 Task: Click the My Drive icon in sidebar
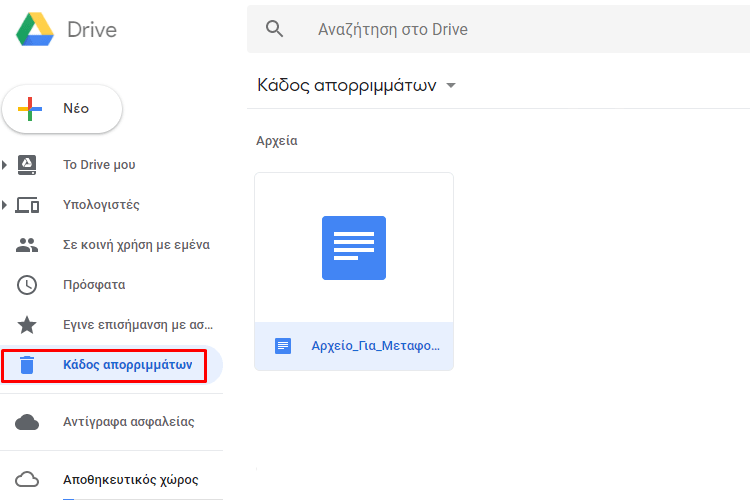pyautogui.click(x=27, y=165)
